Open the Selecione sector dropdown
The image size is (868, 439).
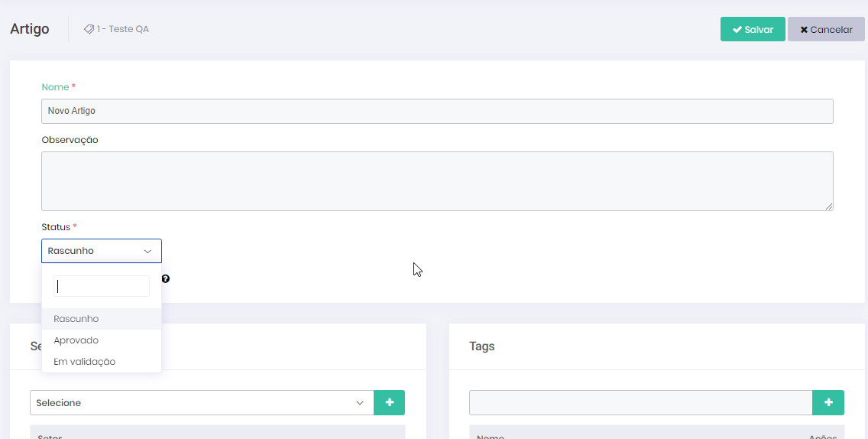pyautogui.click(x=202, y=402)
